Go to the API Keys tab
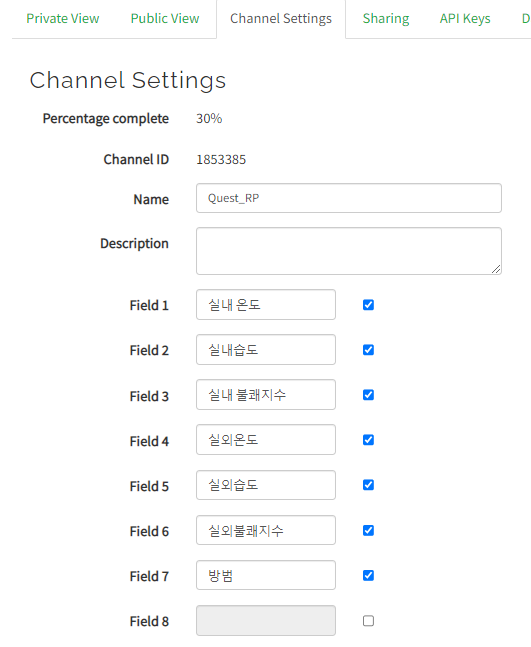This screenshot has height=647, width=531. click(465, 19)
